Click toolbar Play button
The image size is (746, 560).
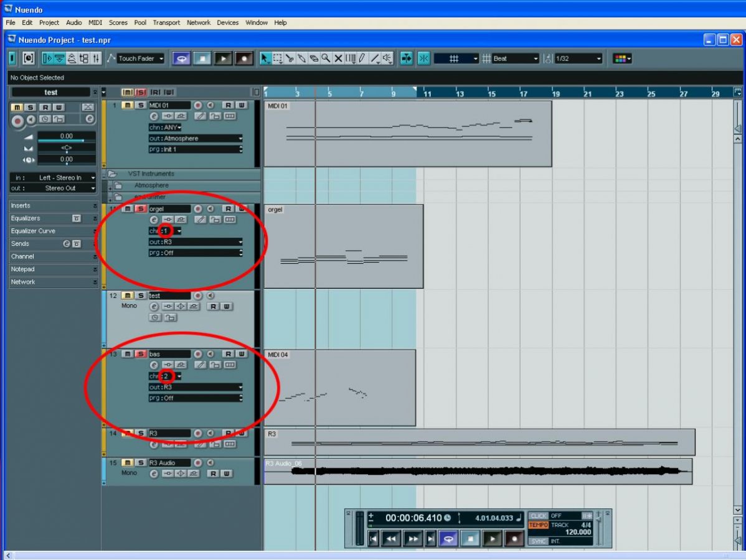point(223,58)
